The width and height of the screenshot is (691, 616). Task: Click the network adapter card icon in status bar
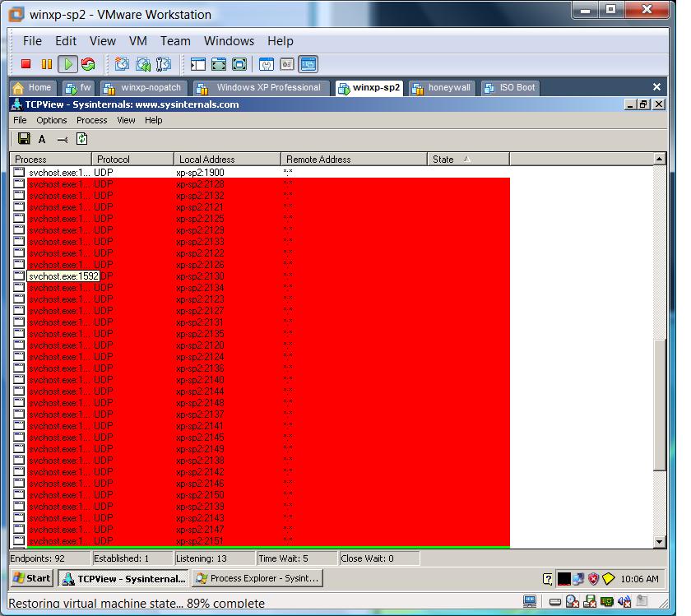[x=607, y=601]
